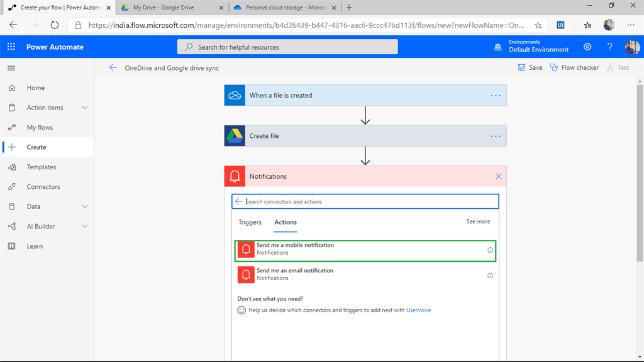Screen dimensions: 644x362
Task: Go back from the flow editor arrow
Action: click(x=113, y=68)
